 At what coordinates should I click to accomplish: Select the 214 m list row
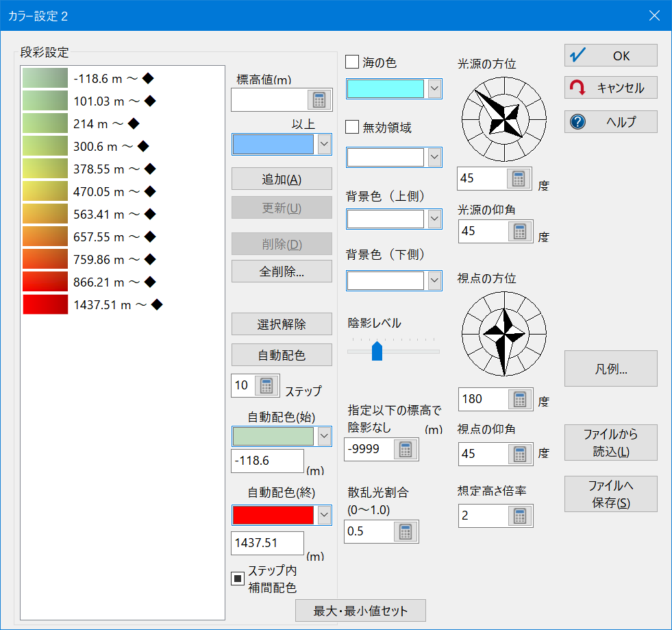123,123
